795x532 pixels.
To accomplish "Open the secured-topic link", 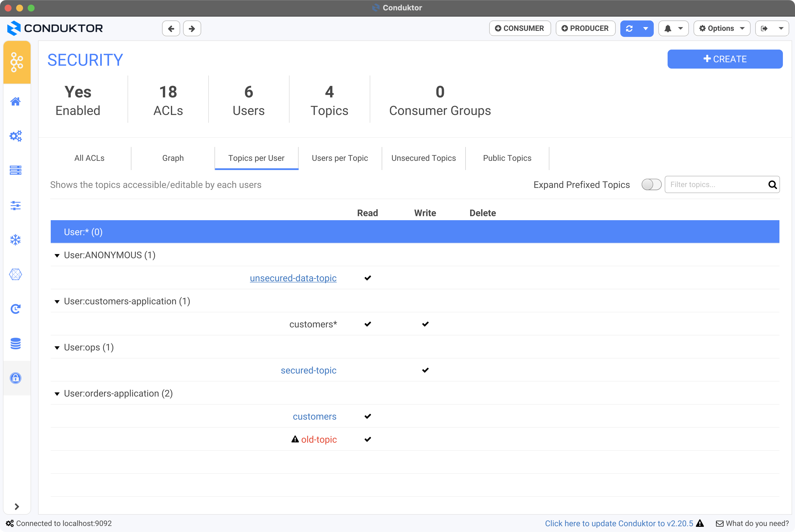I will coord(308,370).
